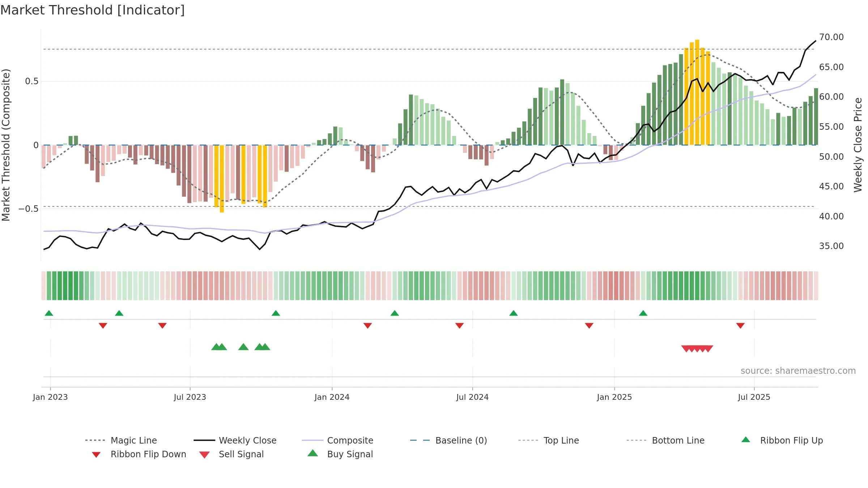This screenshot has width=868, height=488.
Task: Toggle the Ribbon Flip Up legend entry
Action: pyautogui.click(x=782, y=440)
